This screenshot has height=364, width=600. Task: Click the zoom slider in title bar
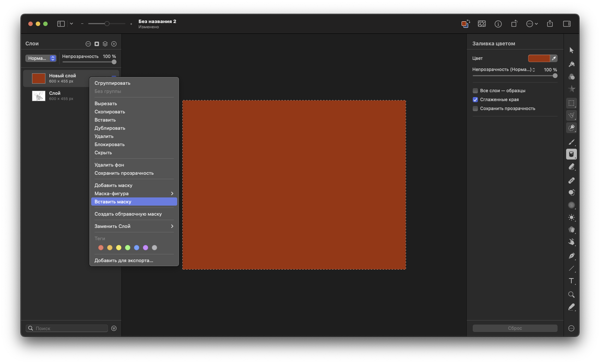point(107,24)
